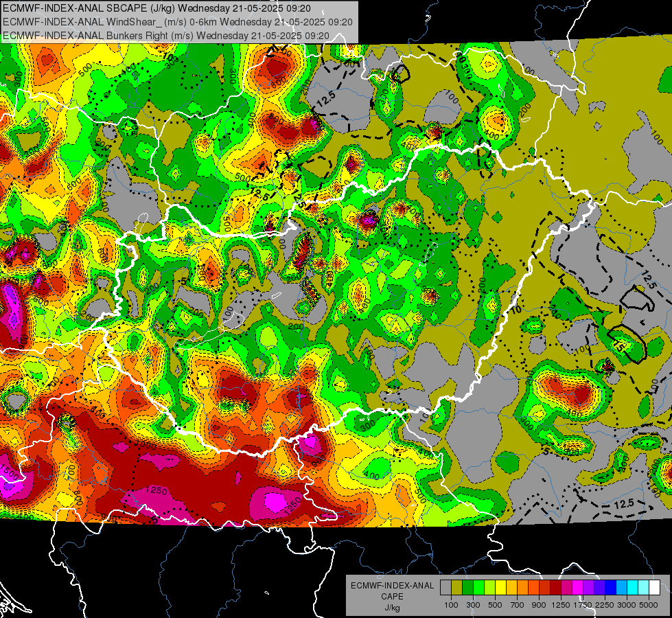The image size is (672, 618).
Task: Click the 1750 tick label in legend
Action: tap(583, 605)
